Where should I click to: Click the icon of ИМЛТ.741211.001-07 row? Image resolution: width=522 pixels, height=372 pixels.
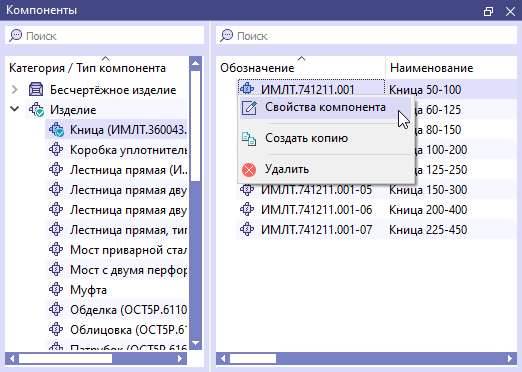tap(247, 229)
